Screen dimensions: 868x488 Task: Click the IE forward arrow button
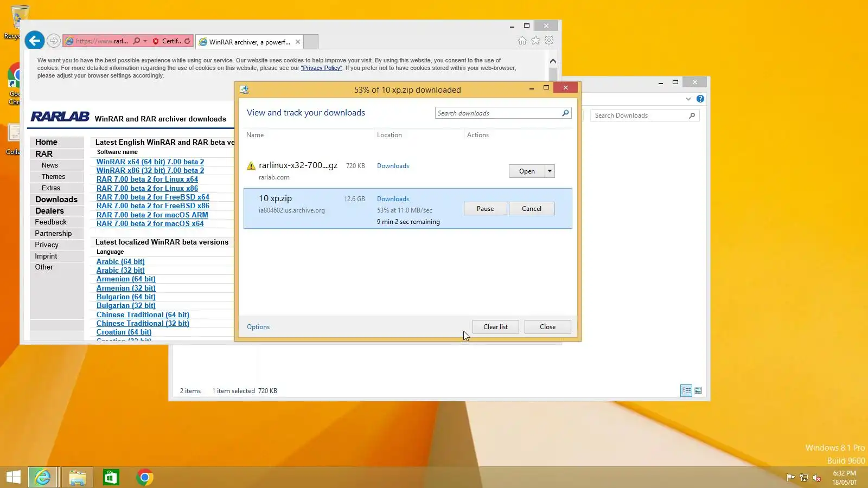(x=53, y=41)
